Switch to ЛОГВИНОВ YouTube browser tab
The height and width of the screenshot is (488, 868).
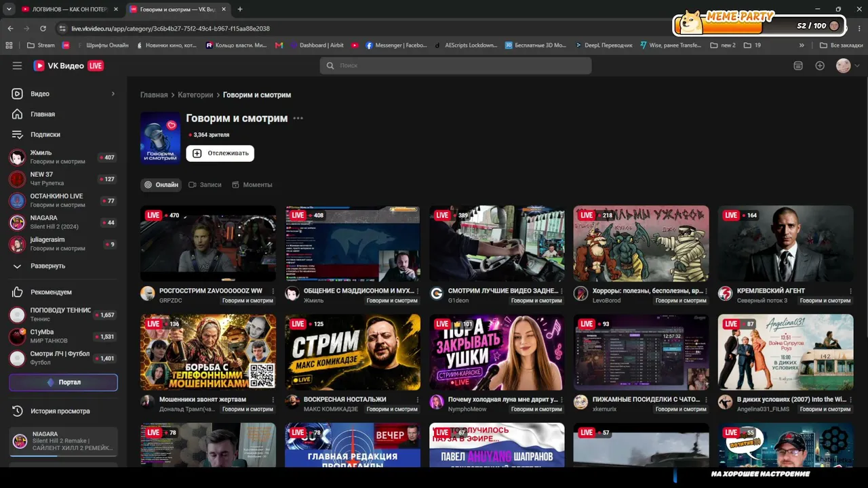click(x=70, y=9)
